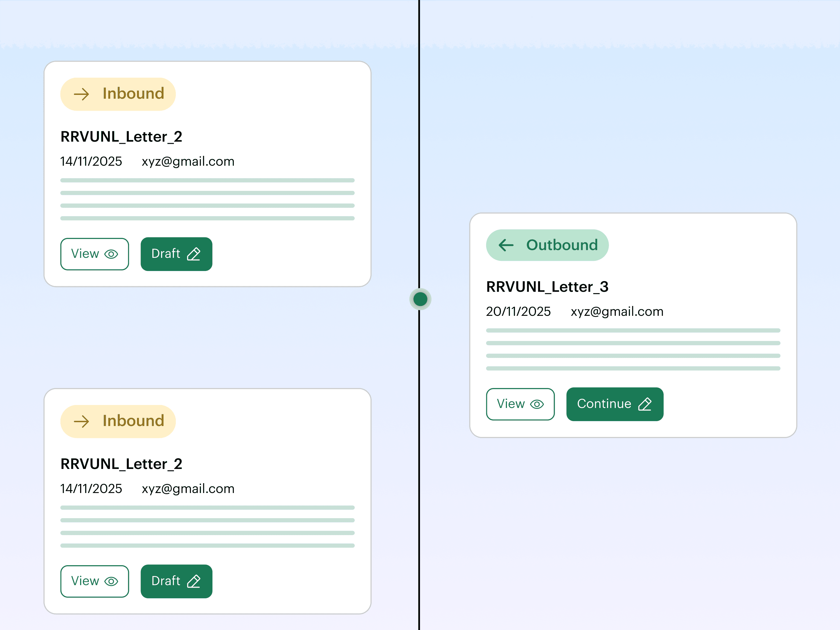Select the green dot marker on the timeline

pos(420,299)
